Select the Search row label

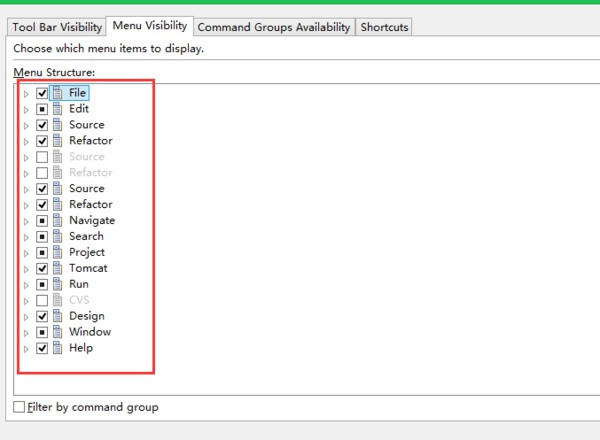[86, 236]
